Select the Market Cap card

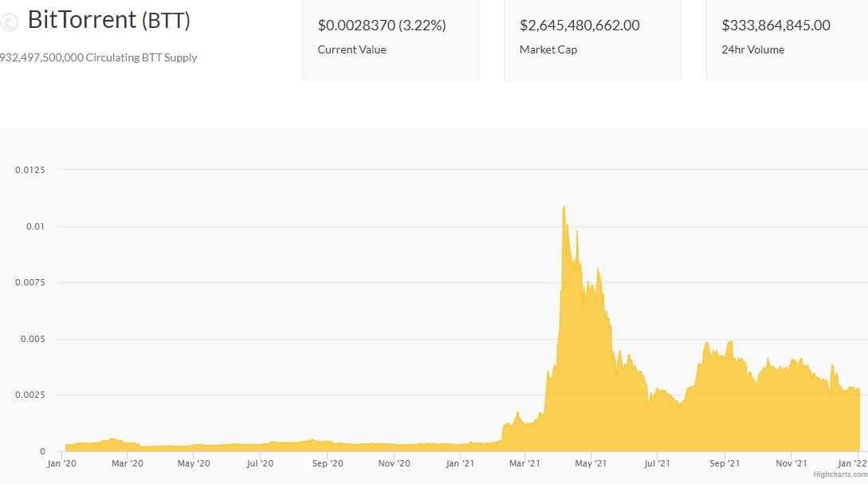[592, 41]
